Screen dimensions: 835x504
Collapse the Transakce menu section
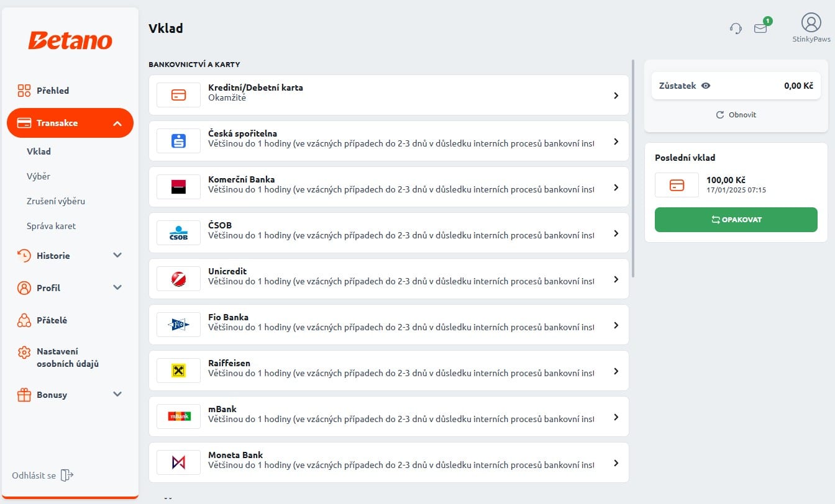[x=70, y=123]
